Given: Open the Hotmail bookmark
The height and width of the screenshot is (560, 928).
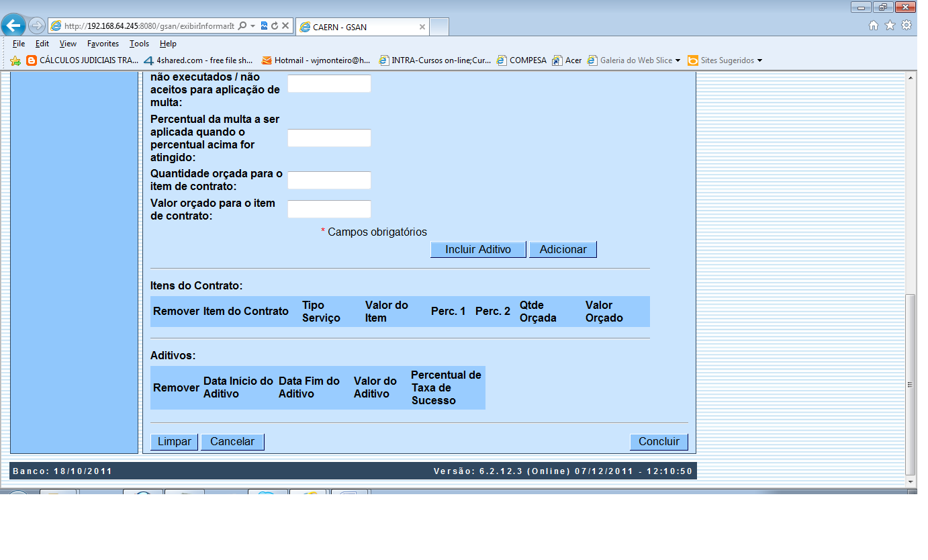Looking at the screenshot, I should [316, 60].
